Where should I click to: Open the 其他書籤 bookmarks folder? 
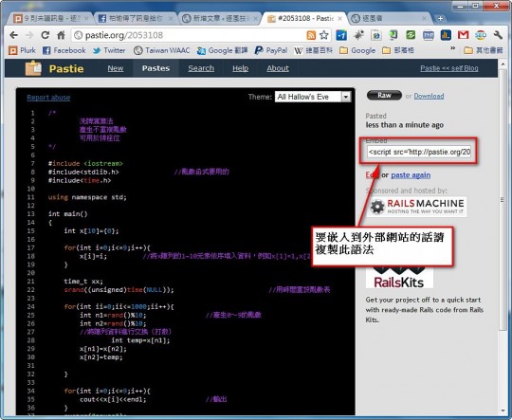pos(484,50)
